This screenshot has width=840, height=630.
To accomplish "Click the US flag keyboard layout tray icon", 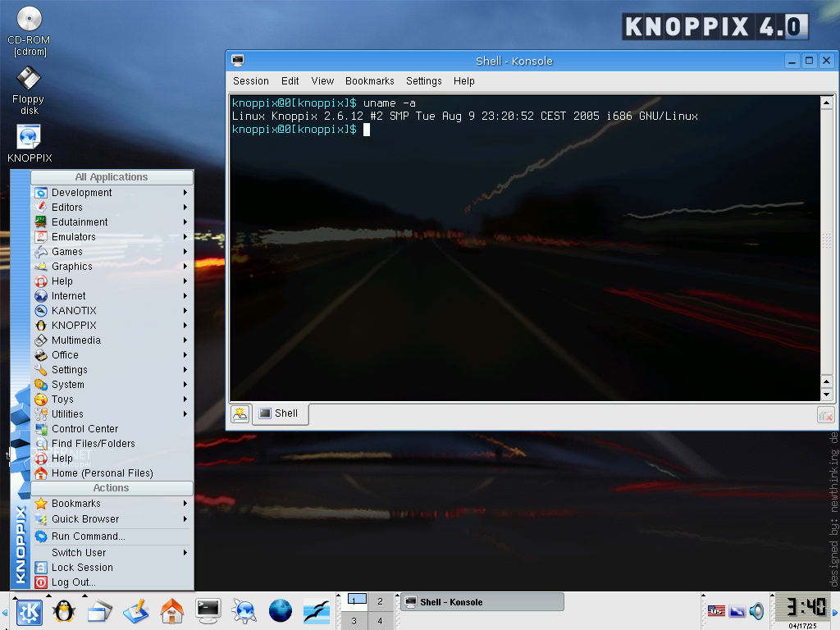I will [716, 610].
